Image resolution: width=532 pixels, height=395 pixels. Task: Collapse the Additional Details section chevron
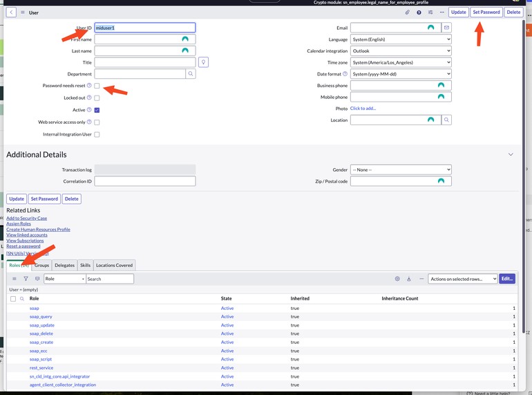(x=511, y=154)
